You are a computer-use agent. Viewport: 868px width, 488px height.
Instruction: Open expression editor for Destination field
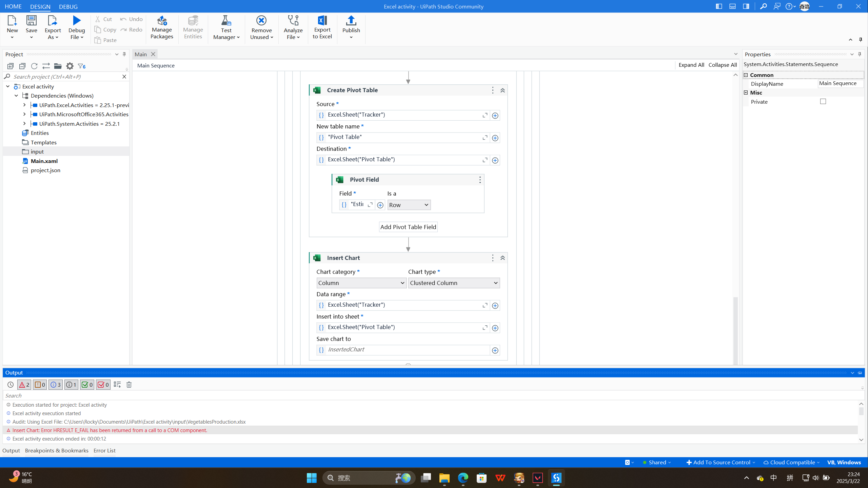point(485,160)
